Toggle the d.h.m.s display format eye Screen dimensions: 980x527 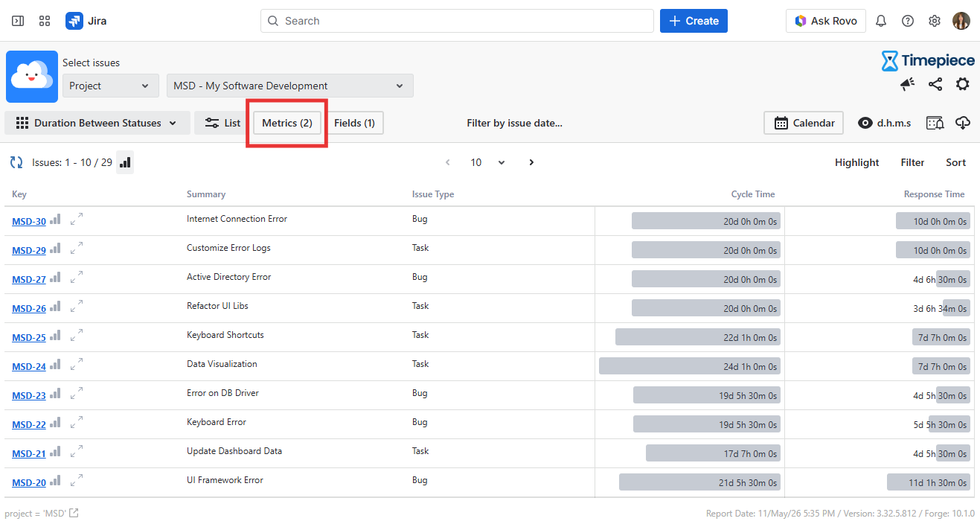(x=884, y=123)
